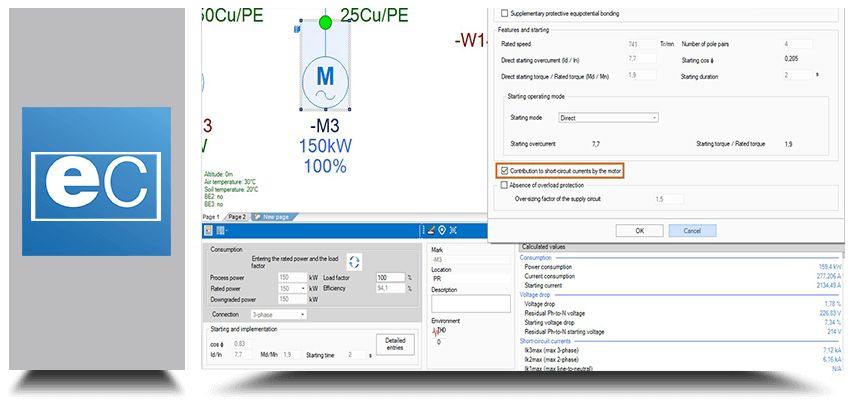
Task: Click the Direct starting torque / Rated torque field
Action: (642, 75)
